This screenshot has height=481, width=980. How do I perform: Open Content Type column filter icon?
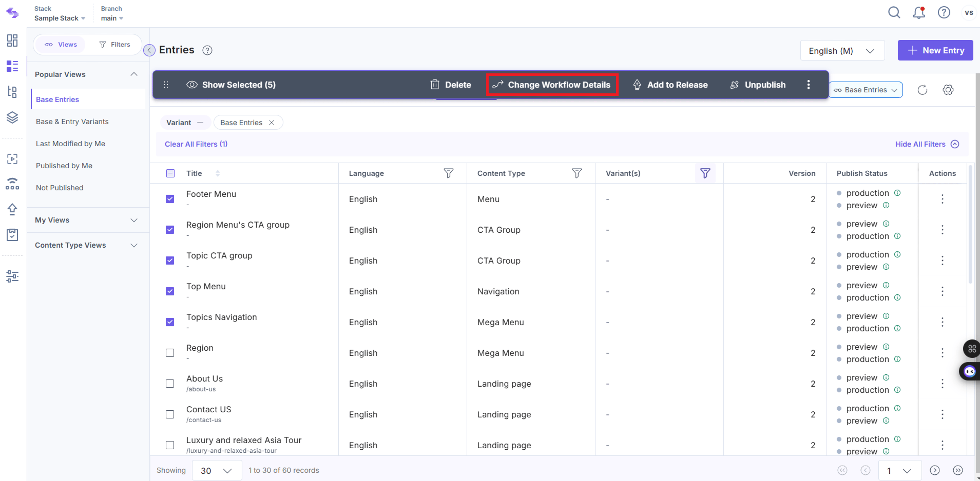coord(577,173)
